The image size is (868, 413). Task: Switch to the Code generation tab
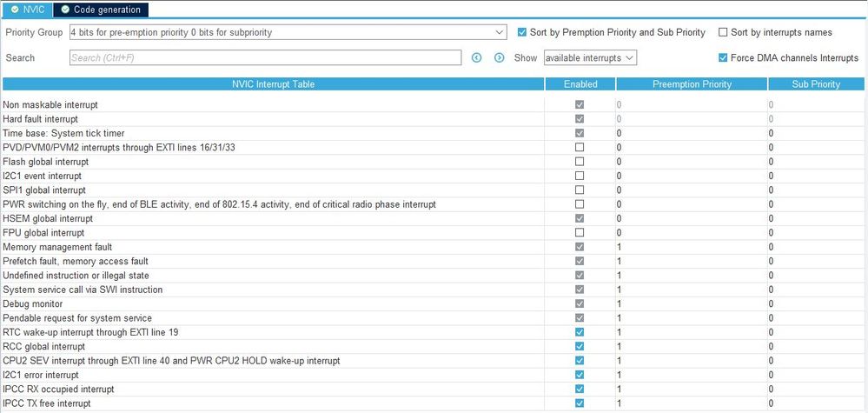click(101, 10)
